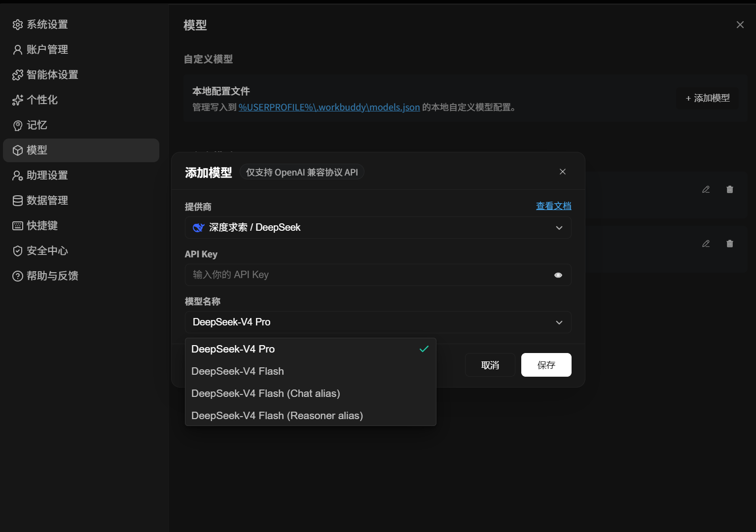Select DeepSeek-V4 Pro option in list
The image size is (756, 532).
click(311, 349)
